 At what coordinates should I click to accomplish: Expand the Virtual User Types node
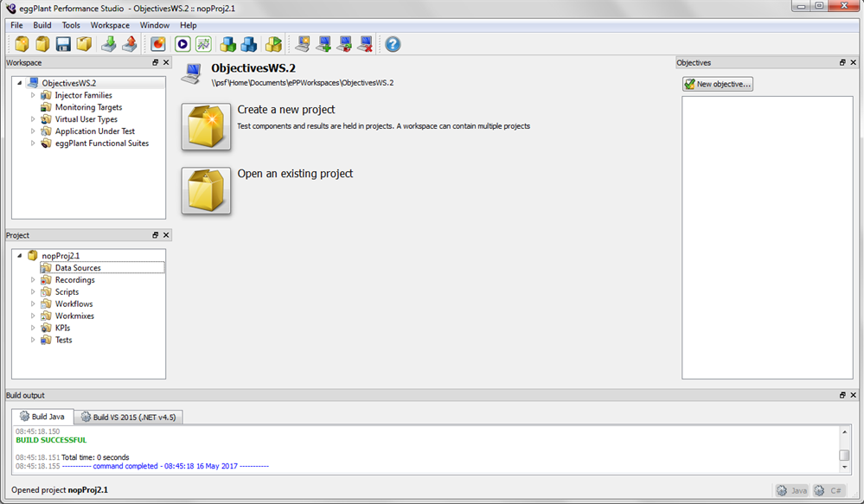[34, 119]
